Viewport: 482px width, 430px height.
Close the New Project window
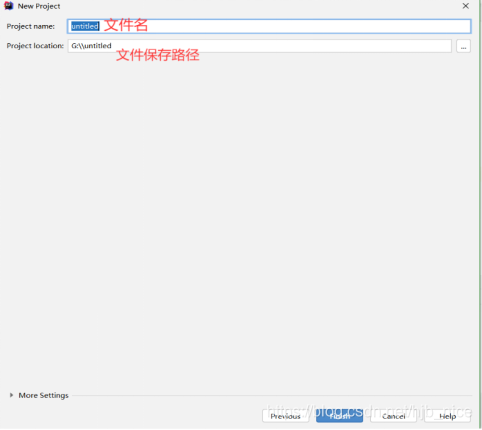coord(466,6)
